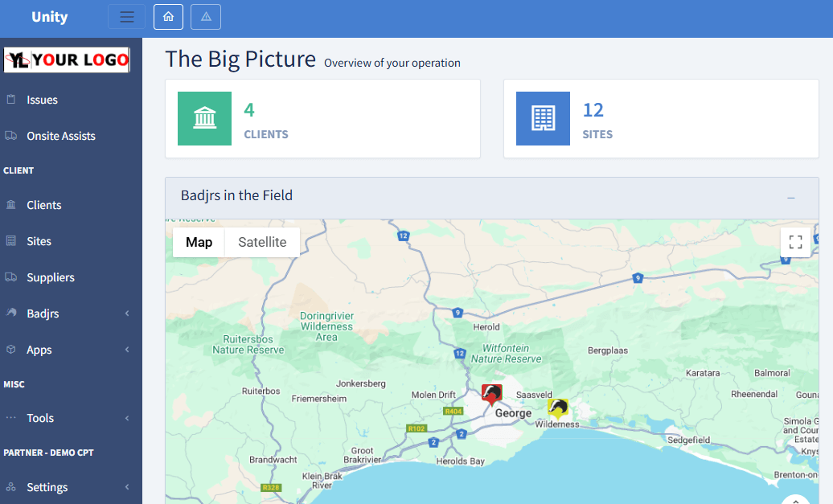Click the Suppliers truck icon
The image size is (833, 504).
(x=10, y=277)
